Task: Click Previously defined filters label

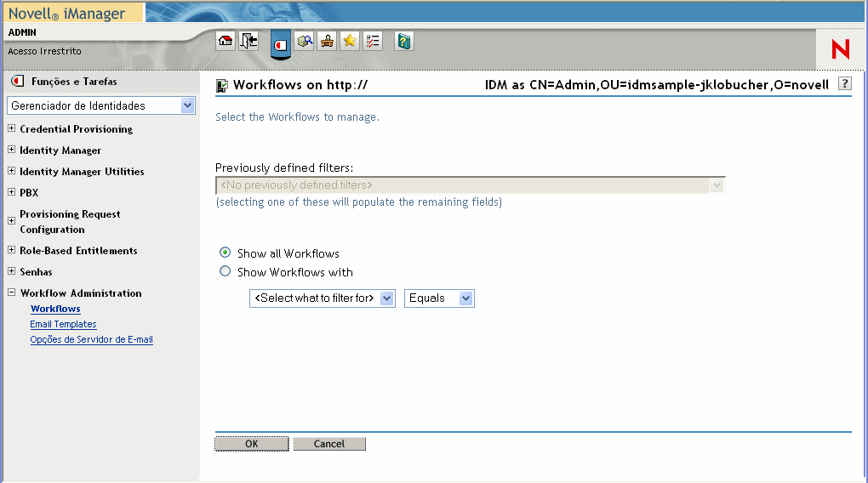Action: [x=284, y=168]
